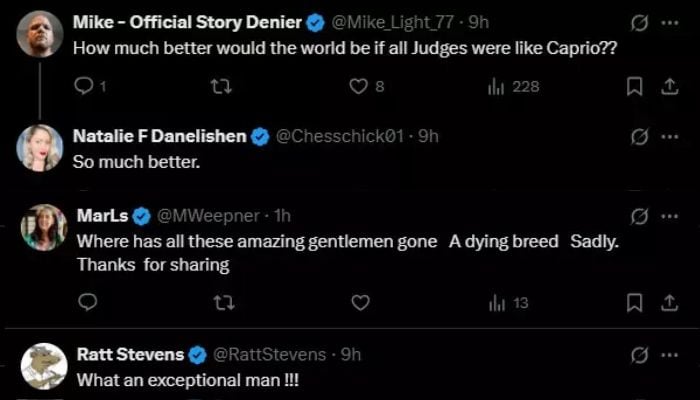Bookmark MarLs's tweet
This screenshot has width=700, height=400.
point(633,302)
